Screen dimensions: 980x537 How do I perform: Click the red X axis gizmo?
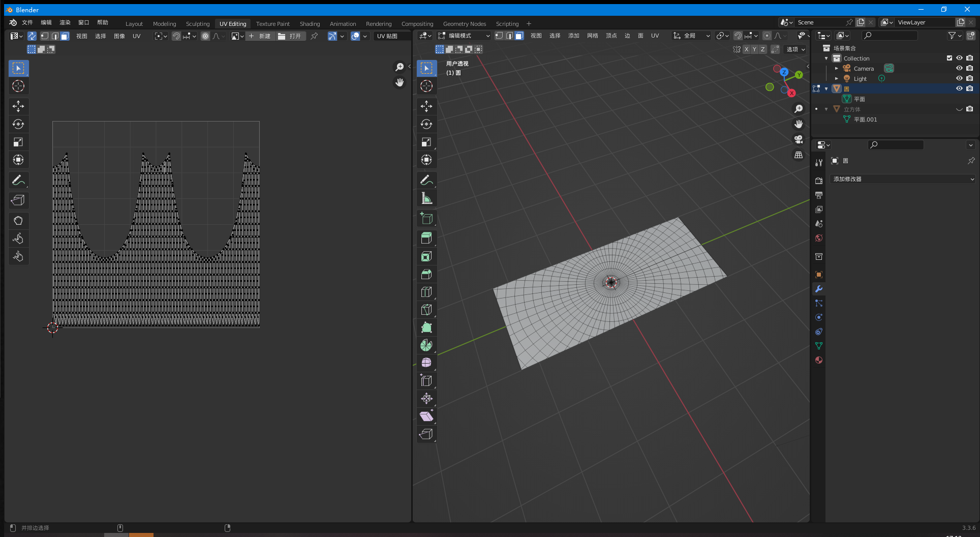[791, 93]
